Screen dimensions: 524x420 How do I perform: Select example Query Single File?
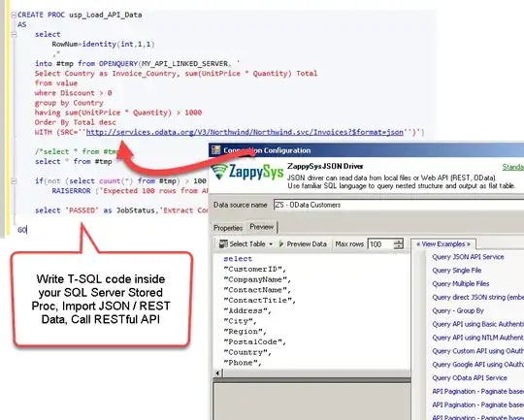(x=456, y=271)
